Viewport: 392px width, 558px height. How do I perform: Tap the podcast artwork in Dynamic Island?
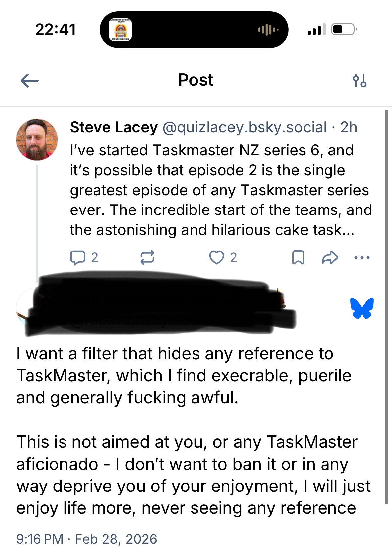point(120,30)
